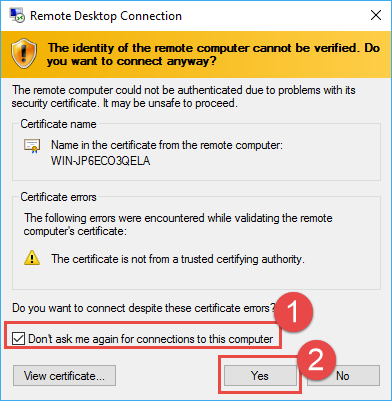Click the Certificate errors group label

(58, 197)
